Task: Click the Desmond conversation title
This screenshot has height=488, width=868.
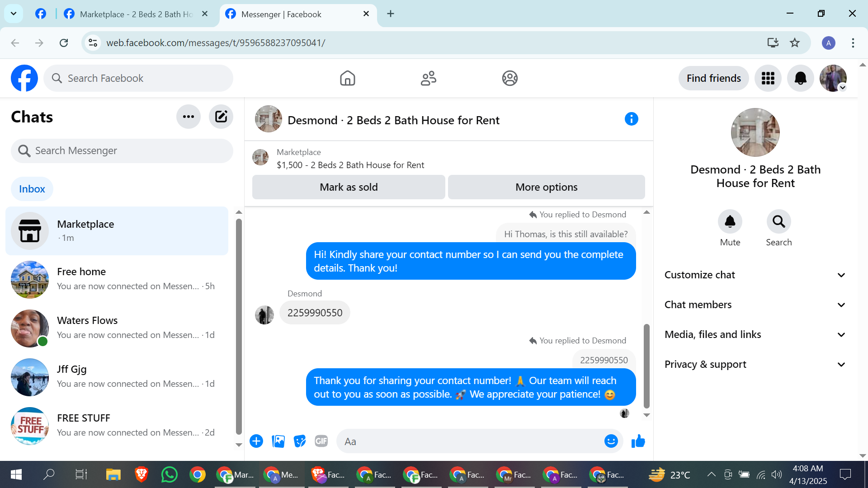Action: click(393, 120)
